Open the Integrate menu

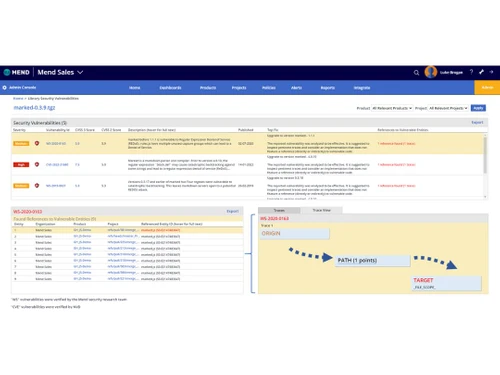362,88
